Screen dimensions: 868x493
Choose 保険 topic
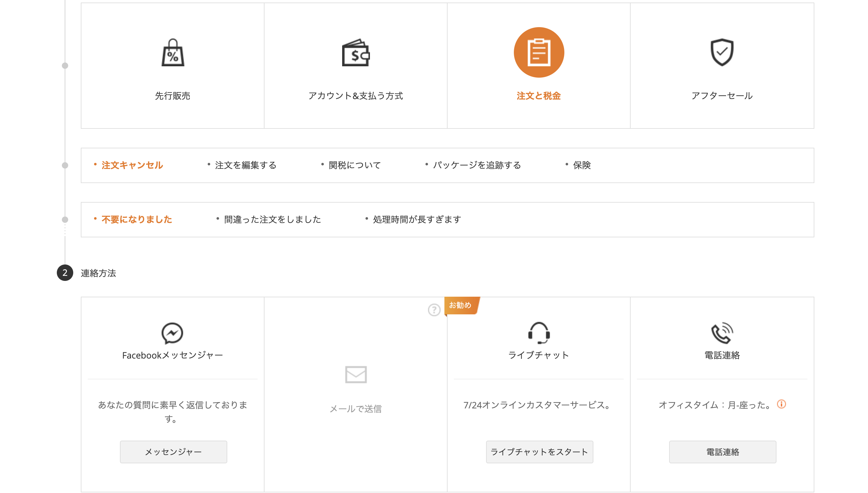[x=582, y=165]
